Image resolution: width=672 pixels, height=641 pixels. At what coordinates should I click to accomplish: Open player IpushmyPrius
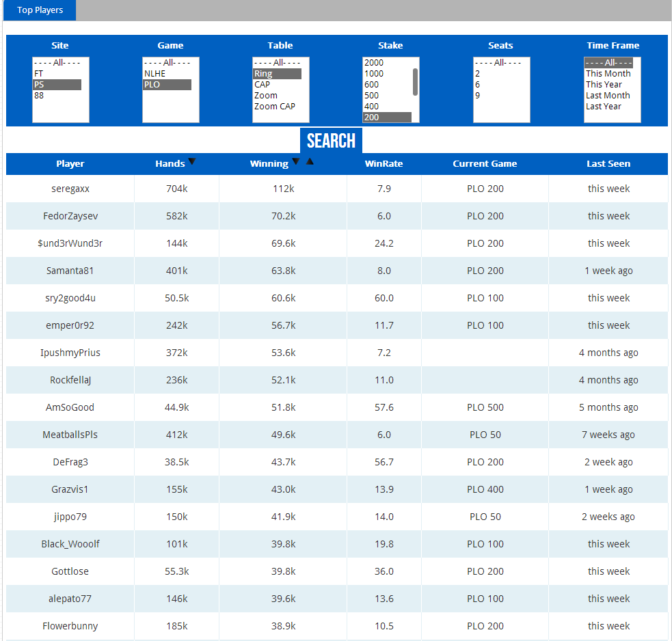click(70, 353)
